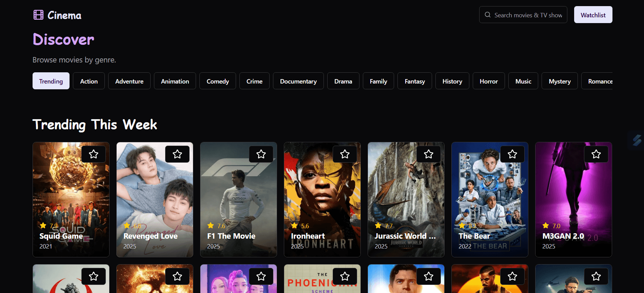Click the search magnifier icon
This screenshot has width=644, height=293.
[x=488, y=15]
